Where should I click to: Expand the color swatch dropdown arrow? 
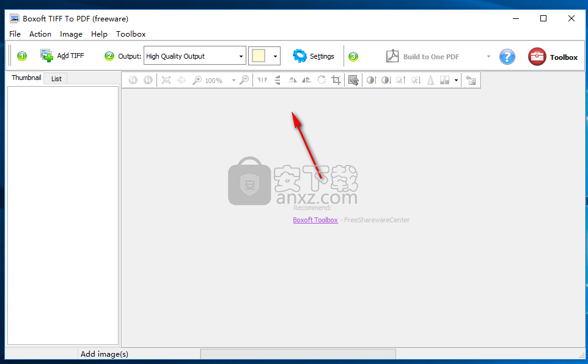[275, 56]
